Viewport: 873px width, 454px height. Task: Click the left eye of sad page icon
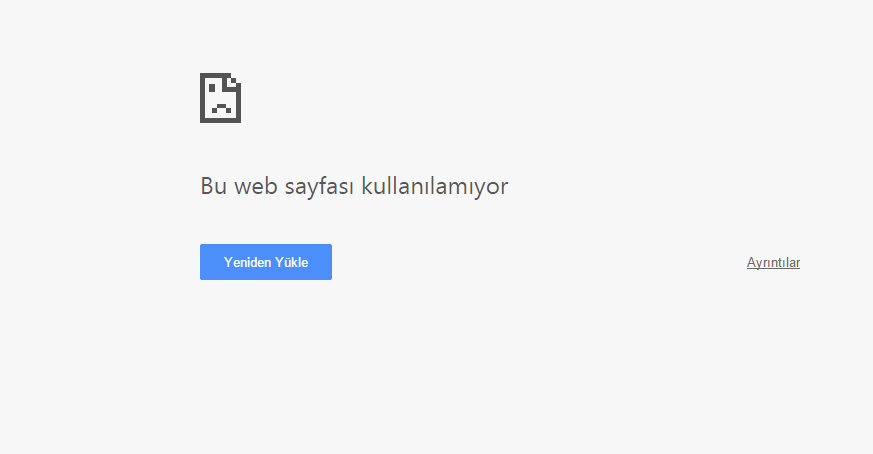tap(212, 88)
